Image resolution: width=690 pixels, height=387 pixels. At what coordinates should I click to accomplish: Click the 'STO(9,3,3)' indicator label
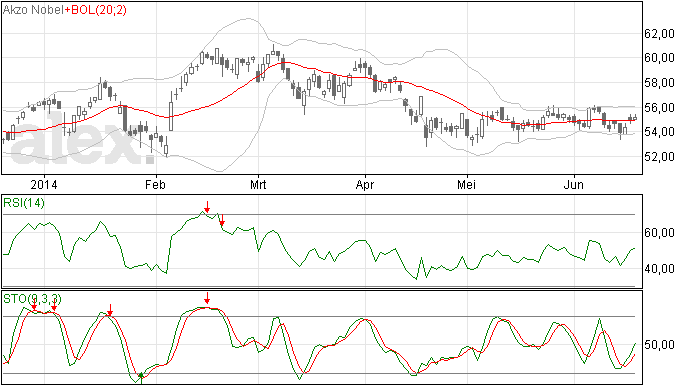pos(32,299)
